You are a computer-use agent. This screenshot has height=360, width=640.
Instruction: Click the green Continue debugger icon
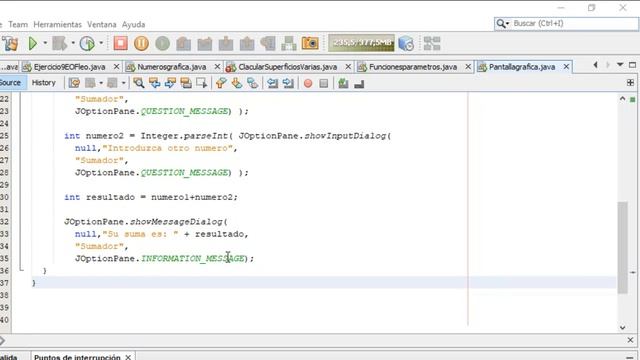tap(162, 43)
